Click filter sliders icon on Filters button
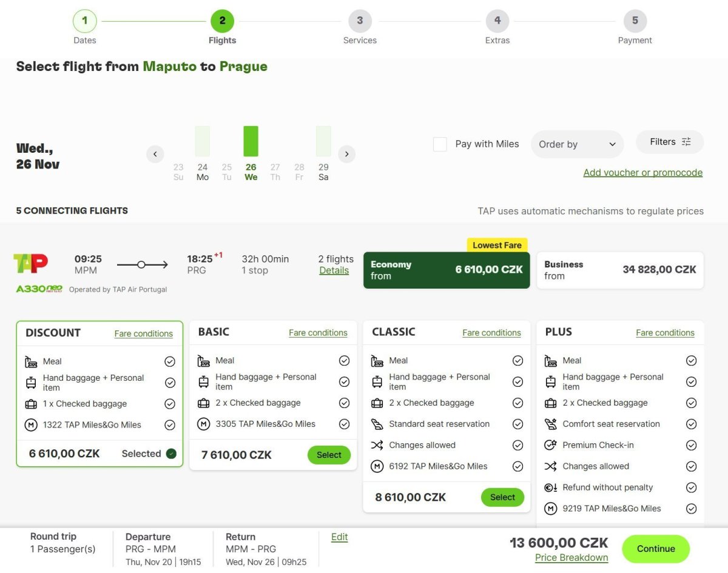 [686, 142]
